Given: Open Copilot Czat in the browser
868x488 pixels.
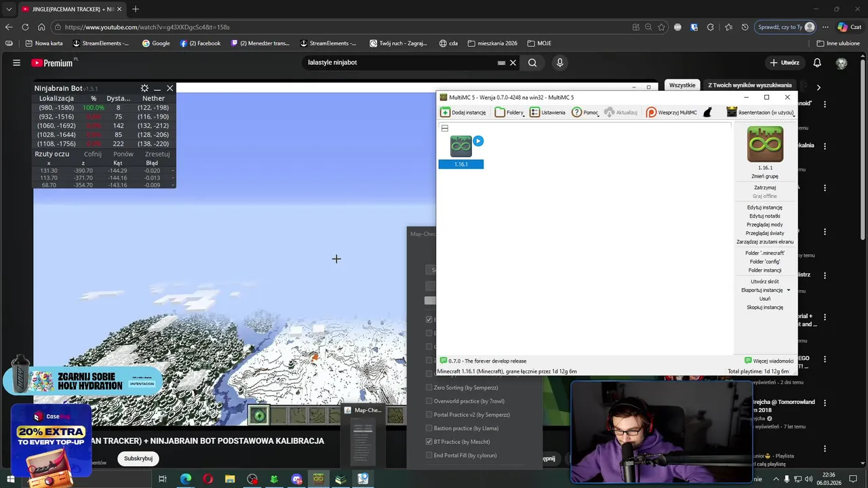Looking at the screenshot, I should pos(848,27).
